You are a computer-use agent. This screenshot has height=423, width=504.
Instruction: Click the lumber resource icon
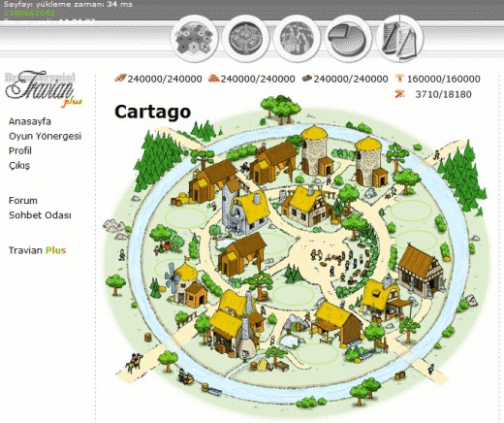click(x=120, y=78)
